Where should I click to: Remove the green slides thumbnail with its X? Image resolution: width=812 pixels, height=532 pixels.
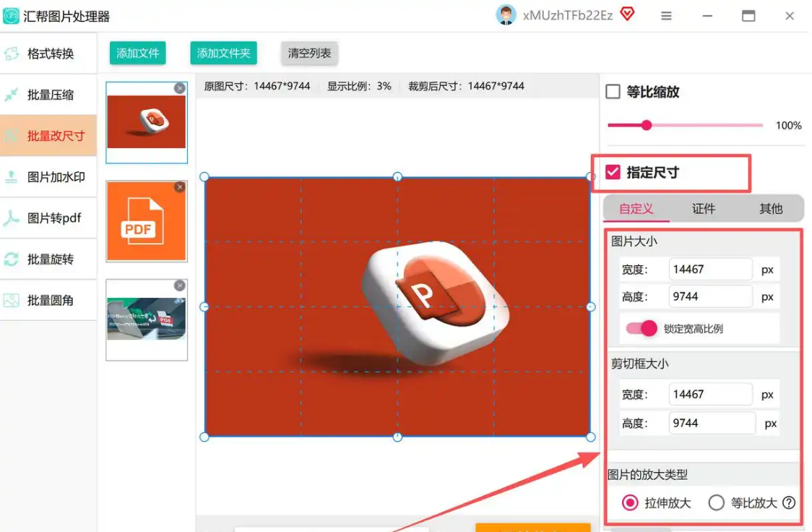[180, 286]
